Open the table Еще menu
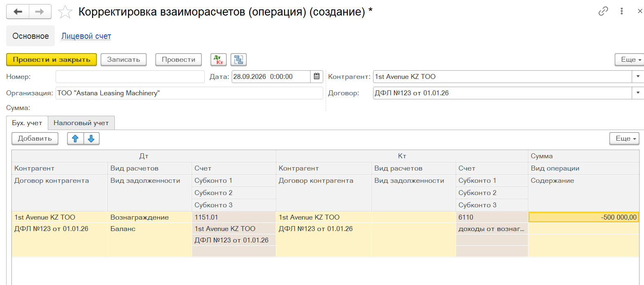 [x=624, y=139]
